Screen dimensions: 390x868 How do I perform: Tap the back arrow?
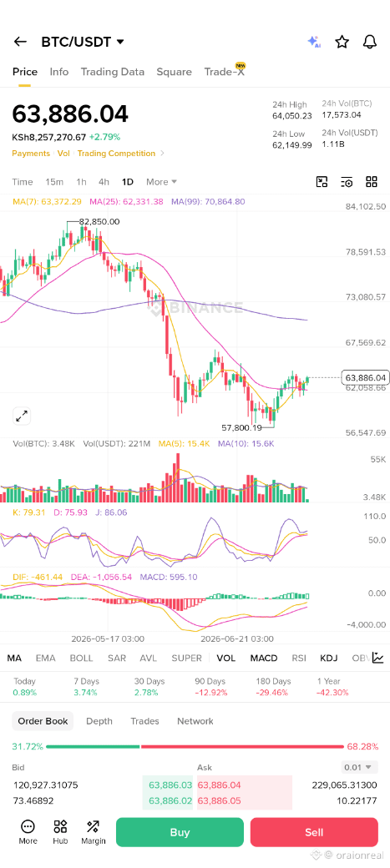click(x=21, y=42)
